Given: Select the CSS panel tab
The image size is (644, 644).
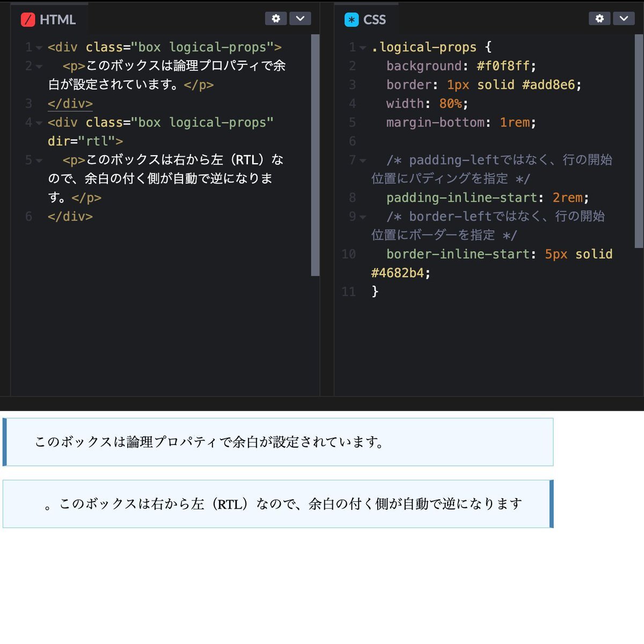Looking at the screenshot, I should [366, 20].
